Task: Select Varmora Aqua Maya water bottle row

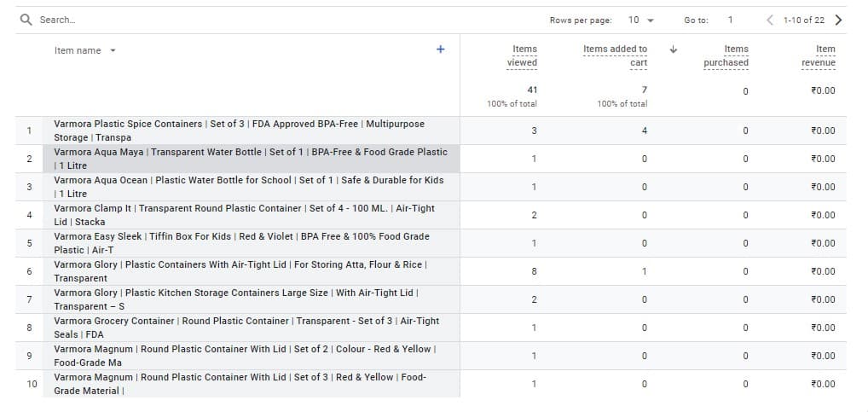Action: tap(250, 159)
